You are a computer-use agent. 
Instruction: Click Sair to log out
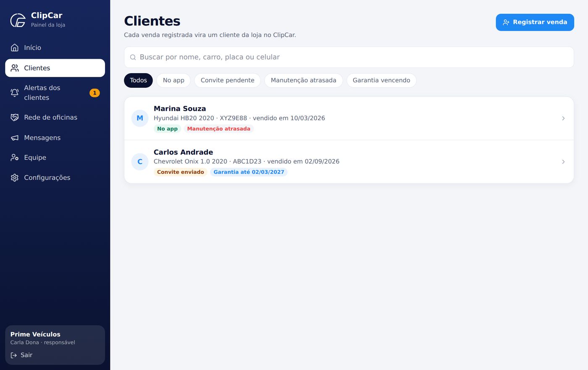click(x=21, y=355)
